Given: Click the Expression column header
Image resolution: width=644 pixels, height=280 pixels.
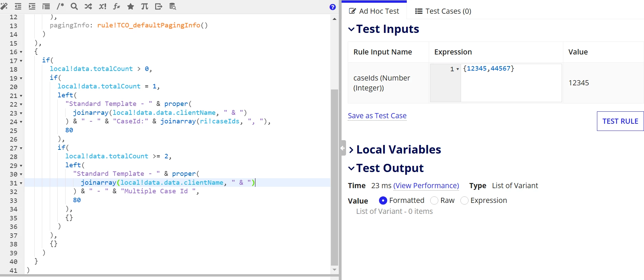Looking at the screenshot, I should click(453, 52).
